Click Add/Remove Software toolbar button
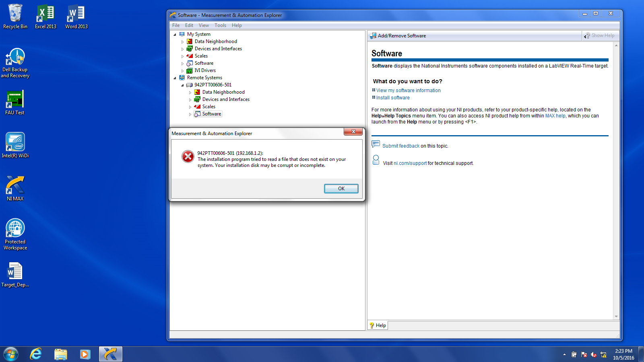The height and width of the screenshot is (362, 644). pos(398,36)
